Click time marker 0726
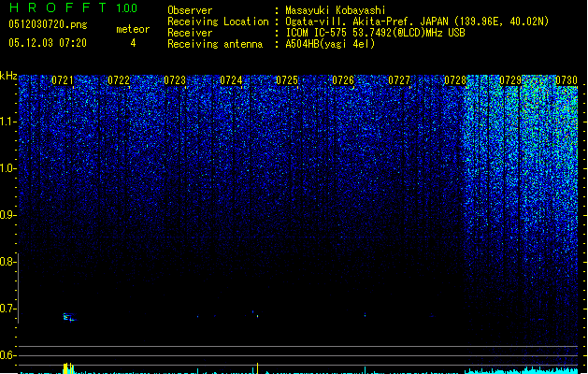The height and width of the screenshot is (374, 588). coord(343,80)
